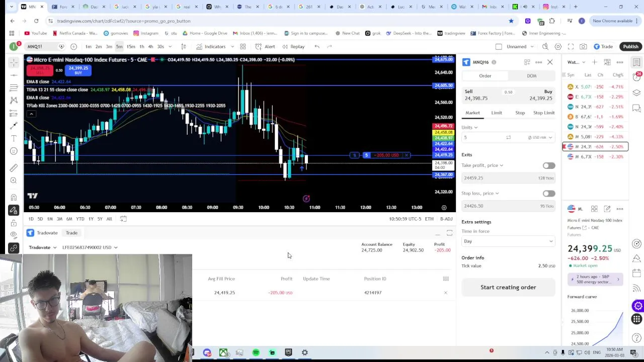
Task: Select the text annotation tool
Action: pyautogui.click(x=14, y=138)
